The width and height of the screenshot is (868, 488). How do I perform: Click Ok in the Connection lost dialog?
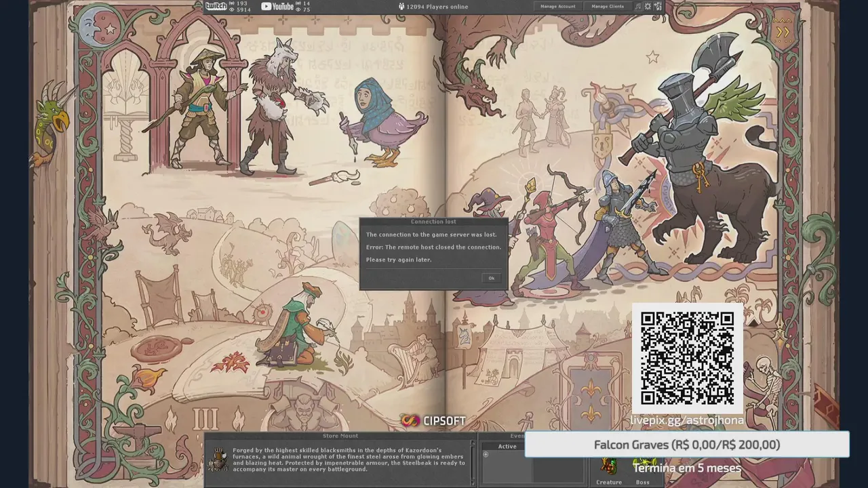[492, 278]
